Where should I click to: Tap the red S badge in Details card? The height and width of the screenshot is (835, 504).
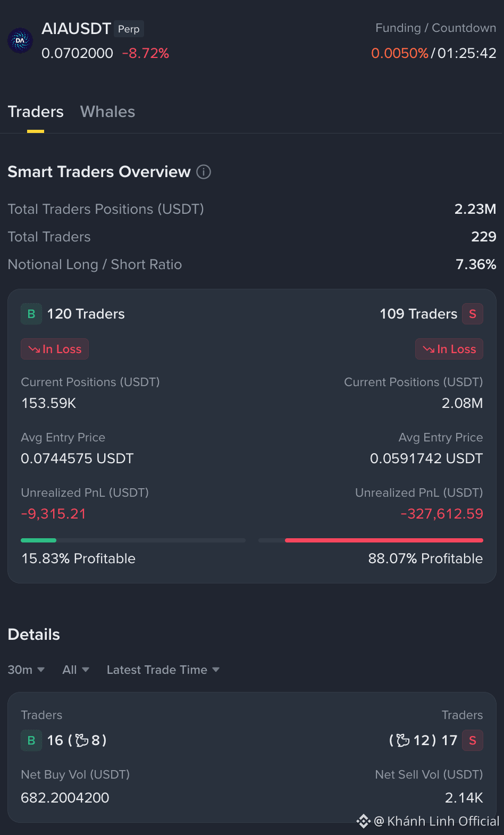[x=473, y=740]
